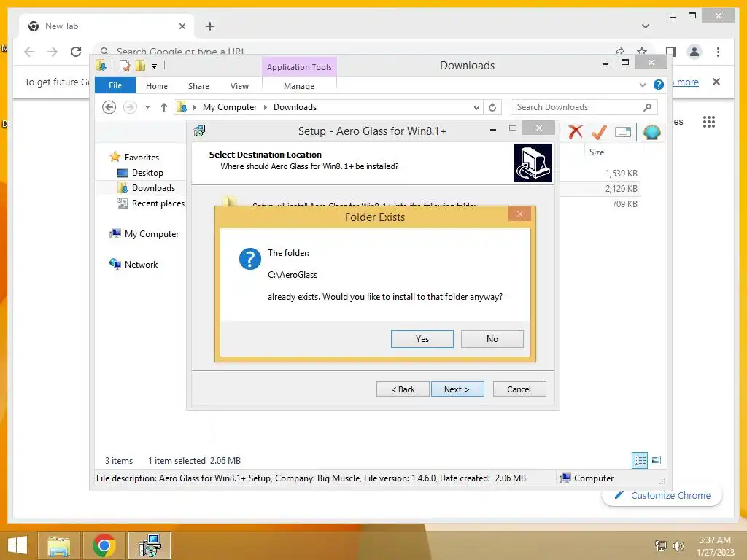Viewport: 747px width, 560px height.
Task: Click quick access new folder icon
Action: [x=140, y=66]
